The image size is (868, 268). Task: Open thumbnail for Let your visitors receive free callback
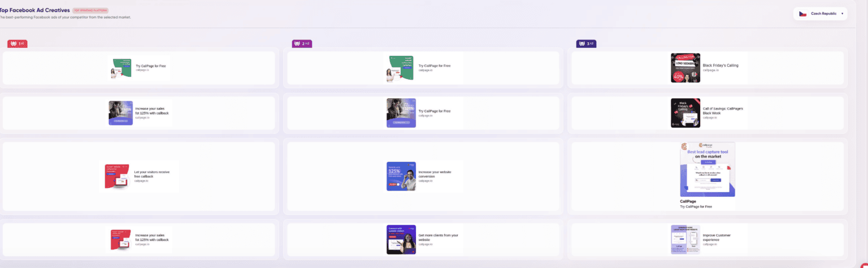pyautogui.click(x=118, y=176)
